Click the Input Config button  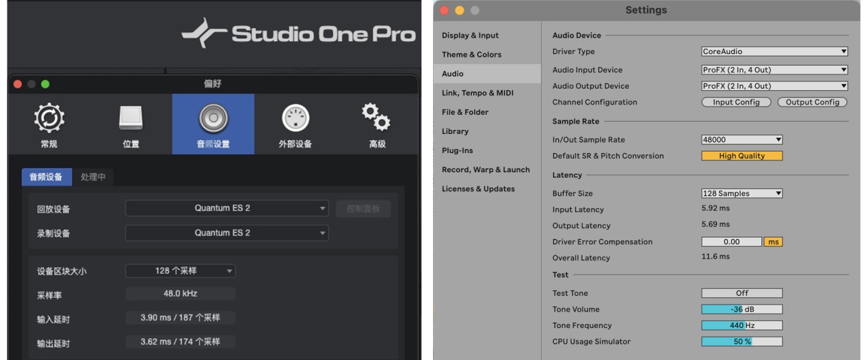point(736,102)
